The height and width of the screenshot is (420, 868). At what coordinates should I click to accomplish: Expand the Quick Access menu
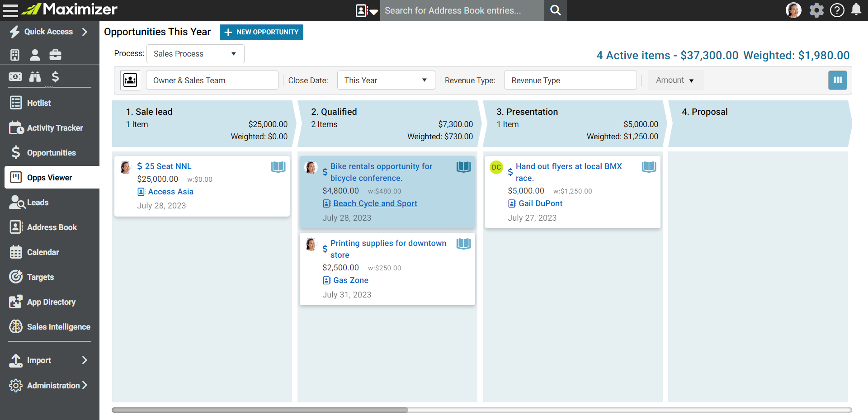click(49, 32)
